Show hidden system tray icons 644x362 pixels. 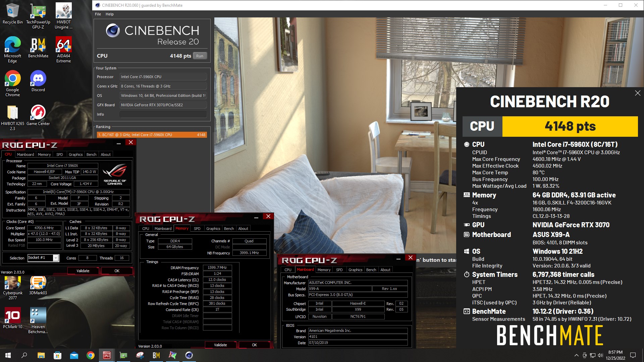pyautogui.click(x=576, y=355)
